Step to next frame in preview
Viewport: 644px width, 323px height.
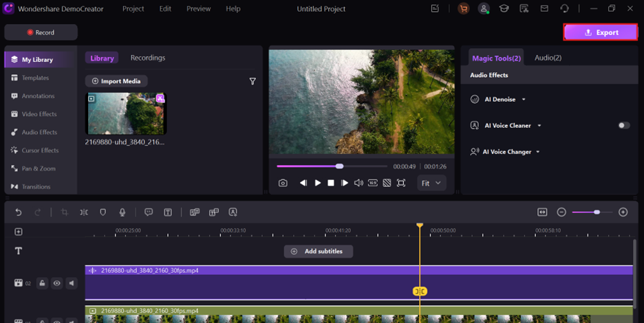click(x=345, y=183)
